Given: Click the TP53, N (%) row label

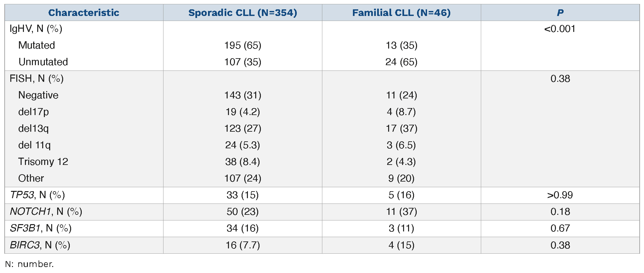Looking at the screenshot, I should (37, 195).
